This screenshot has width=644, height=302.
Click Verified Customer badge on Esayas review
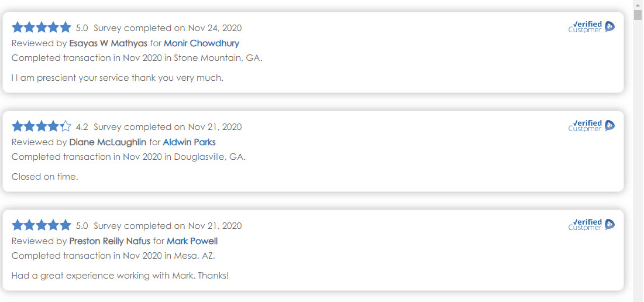click(x=591, y=26)
